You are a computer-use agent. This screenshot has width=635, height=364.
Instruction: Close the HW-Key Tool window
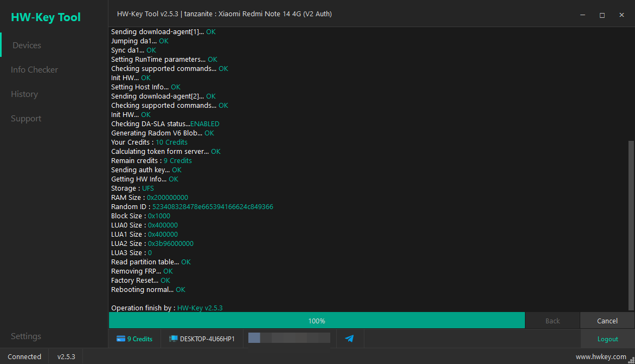[x=621, y=15]
